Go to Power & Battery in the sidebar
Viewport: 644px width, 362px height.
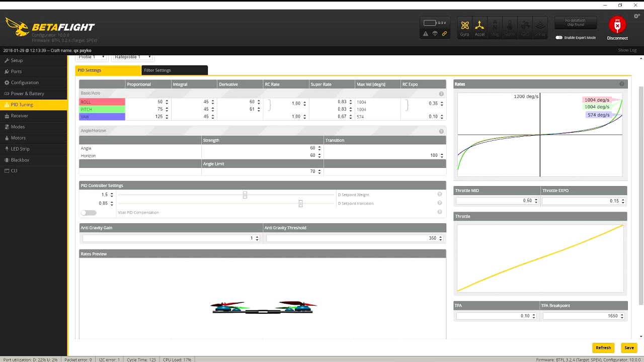click(33, 94)
